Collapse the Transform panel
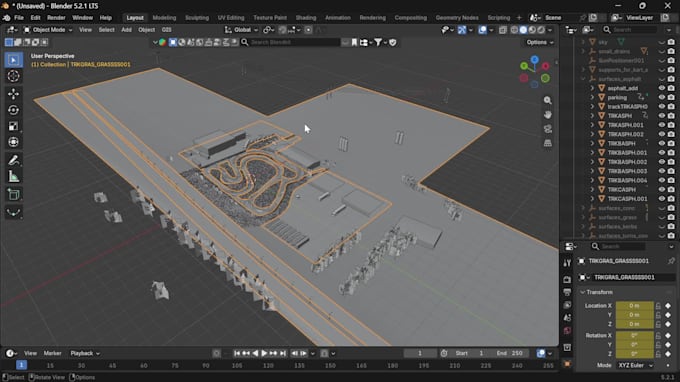The image size is (680, 382). click(583, 292)
